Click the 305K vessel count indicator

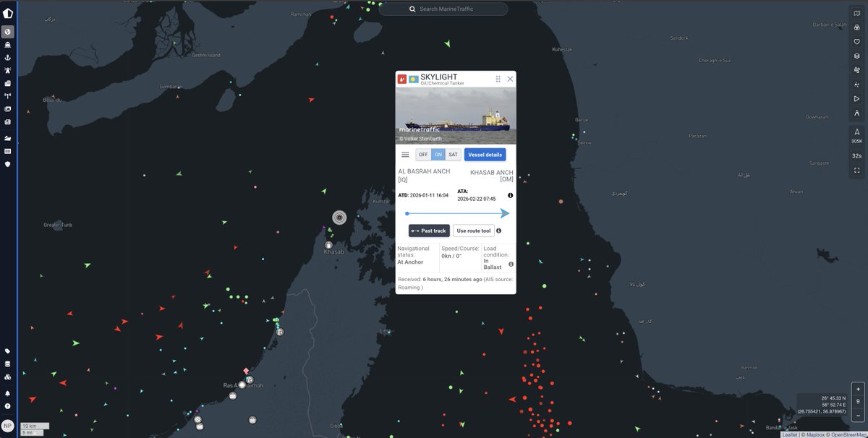[x=857, y=136]
